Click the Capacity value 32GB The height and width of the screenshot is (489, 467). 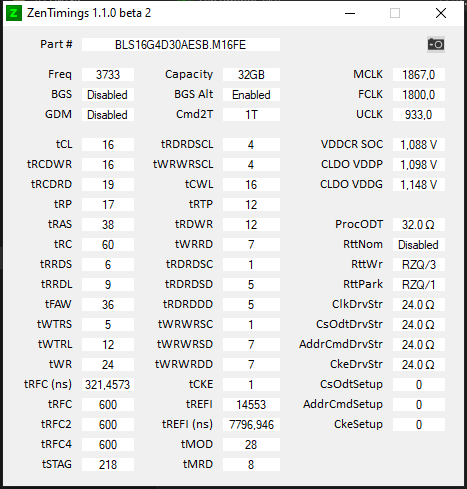point(251,75)
